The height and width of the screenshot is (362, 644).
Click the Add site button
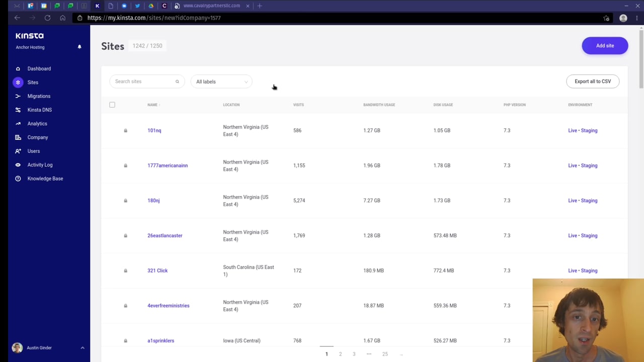click(605, 46)
